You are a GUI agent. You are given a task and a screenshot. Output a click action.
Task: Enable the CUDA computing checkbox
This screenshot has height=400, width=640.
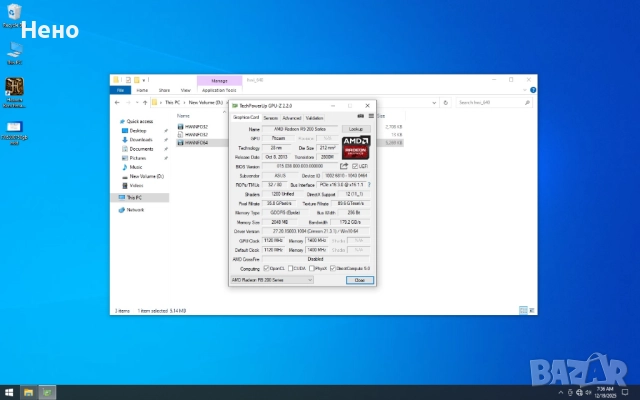(291, 268)
